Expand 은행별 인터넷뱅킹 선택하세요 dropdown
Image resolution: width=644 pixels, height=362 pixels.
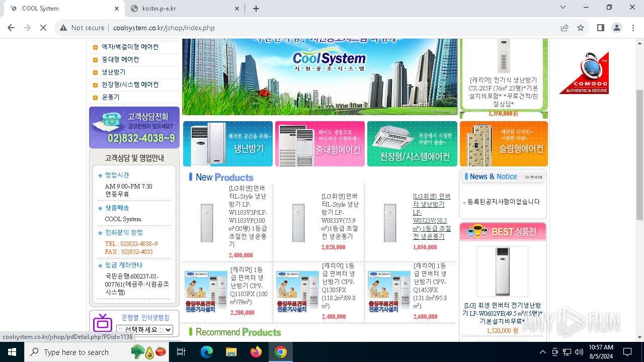coord(144,330)
